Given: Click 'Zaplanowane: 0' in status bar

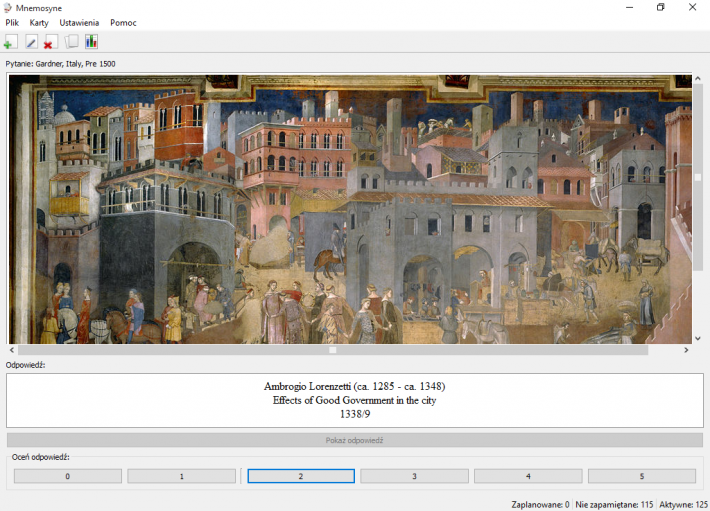Looking at the screenshot, I should point(540,504).
